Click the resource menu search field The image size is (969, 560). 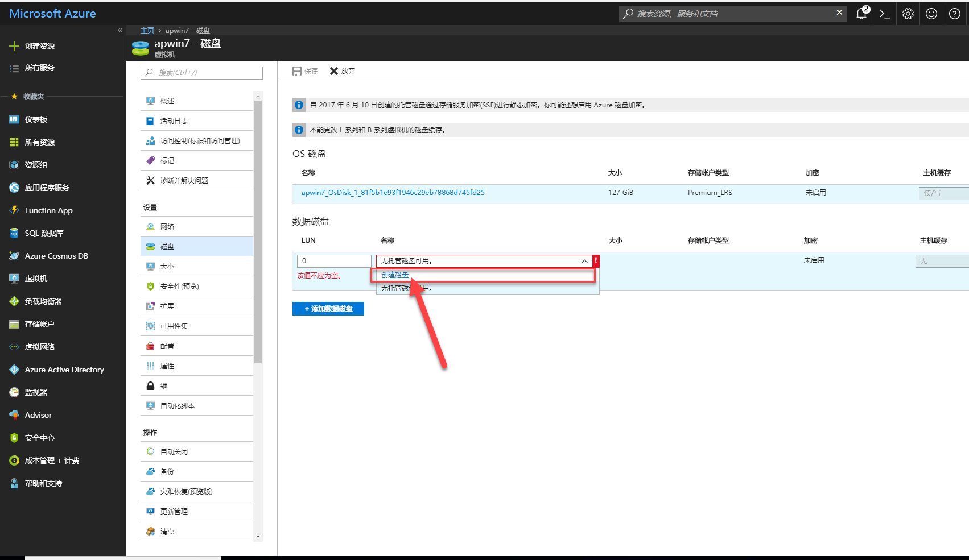tap(201, 73)
